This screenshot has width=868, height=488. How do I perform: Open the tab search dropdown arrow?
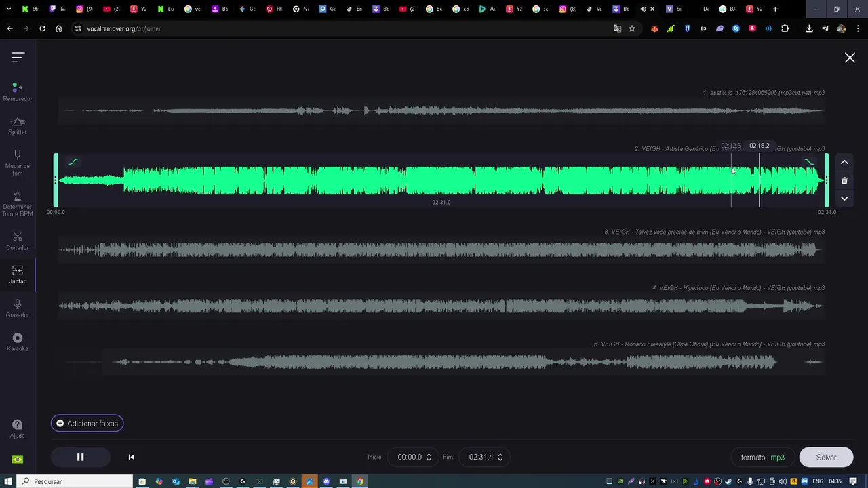9,9
